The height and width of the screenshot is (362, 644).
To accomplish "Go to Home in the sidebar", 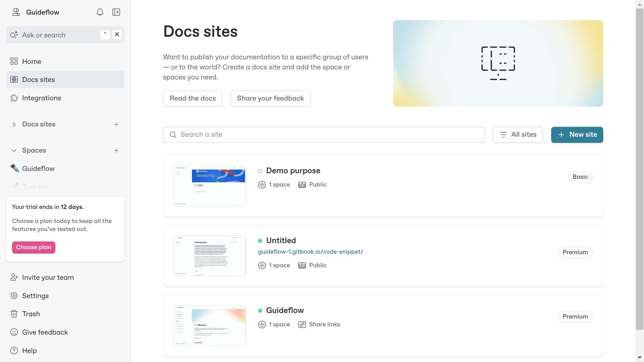I will pyautogui.click(x=65, y=61).
